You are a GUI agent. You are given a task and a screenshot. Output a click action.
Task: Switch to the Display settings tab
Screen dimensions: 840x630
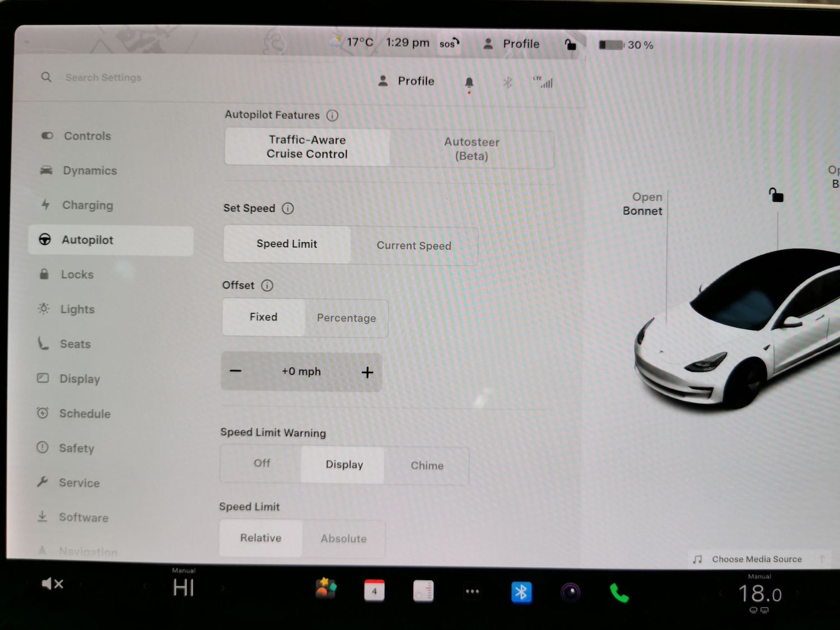[80, 379]
